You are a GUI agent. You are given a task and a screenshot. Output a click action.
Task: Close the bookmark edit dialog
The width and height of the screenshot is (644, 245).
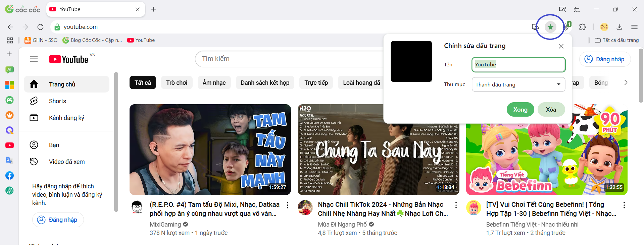[561, 46]
